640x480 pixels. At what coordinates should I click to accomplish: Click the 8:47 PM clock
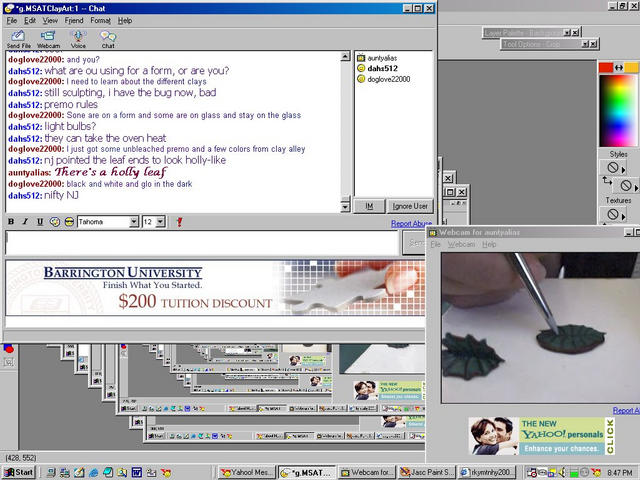pyautogui.click(x=620, y=473)
